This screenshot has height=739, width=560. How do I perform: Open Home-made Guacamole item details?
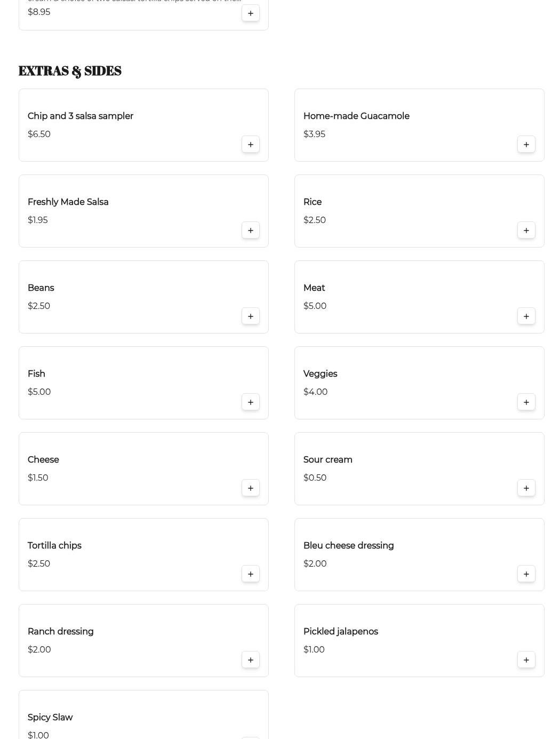pos(356,116)
